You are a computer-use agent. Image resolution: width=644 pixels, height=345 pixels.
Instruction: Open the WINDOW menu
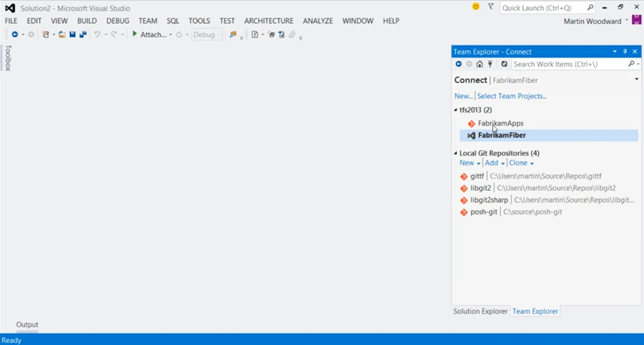(358, 21)
